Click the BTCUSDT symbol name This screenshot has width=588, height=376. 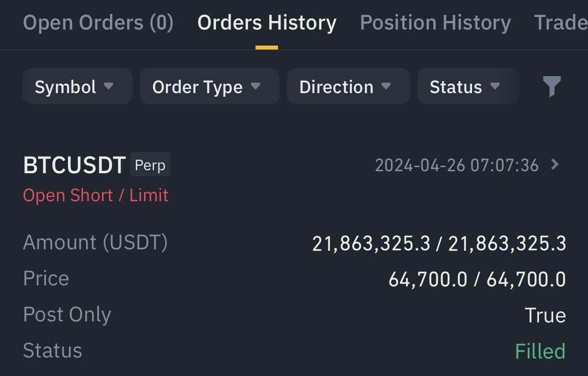click(x=74, y=165)
